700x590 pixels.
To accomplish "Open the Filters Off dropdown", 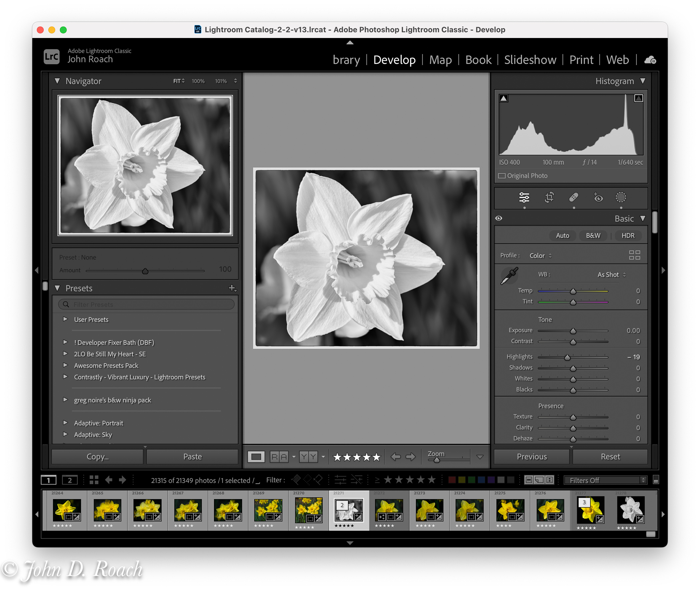I will tap(605, 480).
